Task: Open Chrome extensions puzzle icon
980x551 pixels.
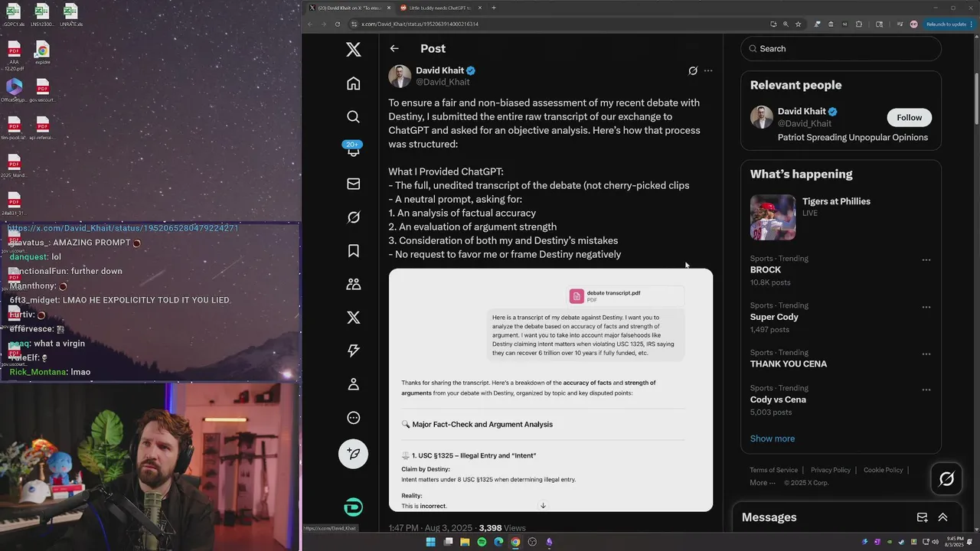Action: (858, 24)
